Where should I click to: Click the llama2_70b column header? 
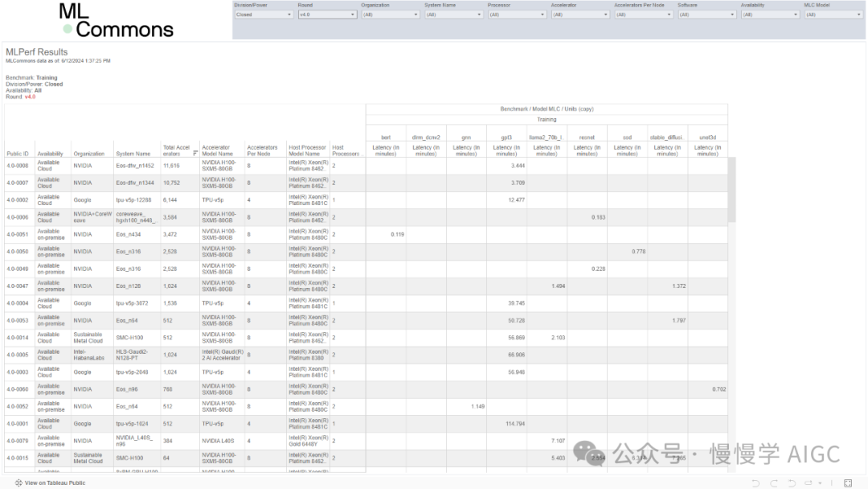547,138
